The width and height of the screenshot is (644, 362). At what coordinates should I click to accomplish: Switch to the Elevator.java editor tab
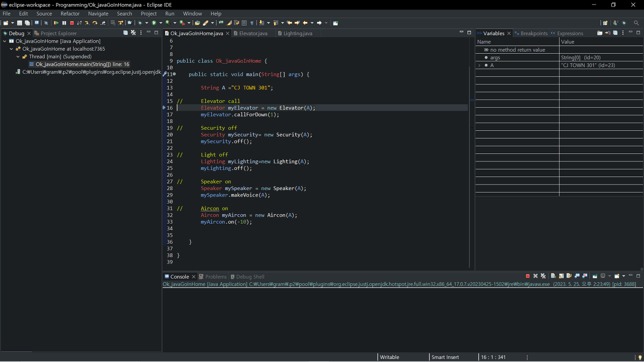click(x=253, y=33)
